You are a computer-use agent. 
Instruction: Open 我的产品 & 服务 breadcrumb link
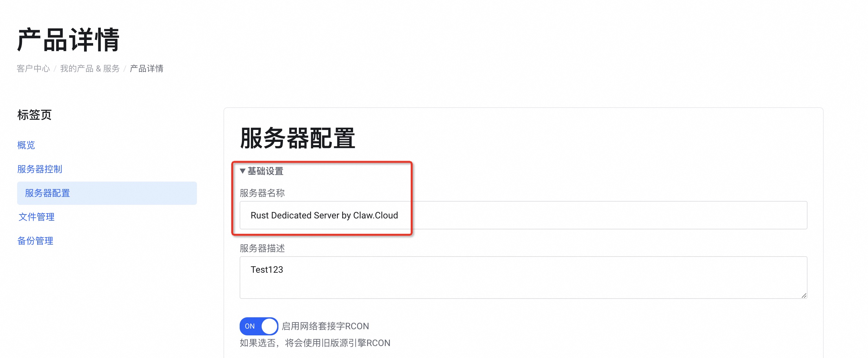90,69
